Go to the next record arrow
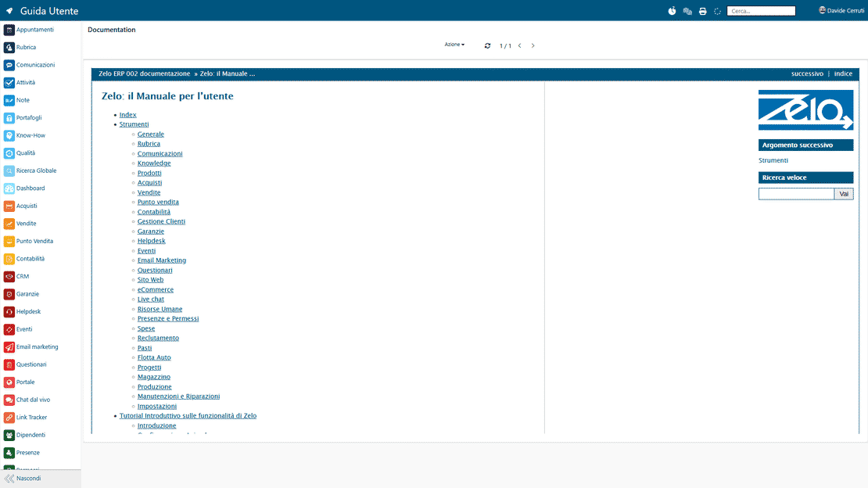Screen dimensions: 868x488 (533, 46)
